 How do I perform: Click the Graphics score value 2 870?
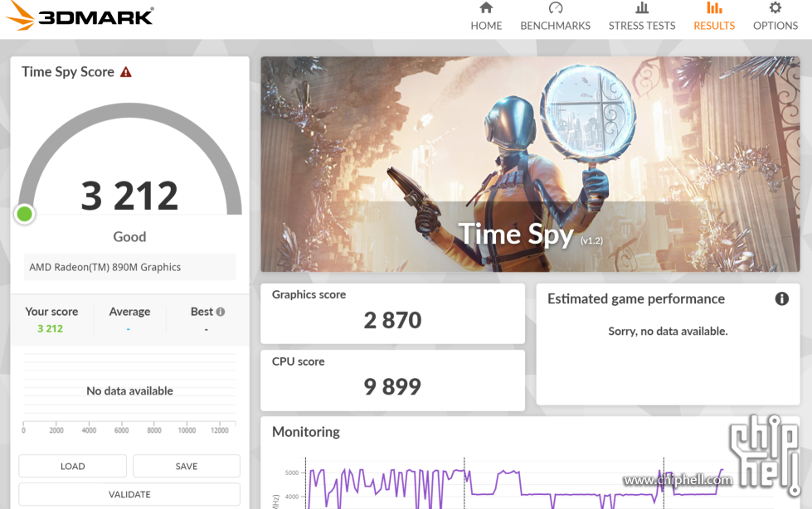pyautogui.click(x=392, y=321)
